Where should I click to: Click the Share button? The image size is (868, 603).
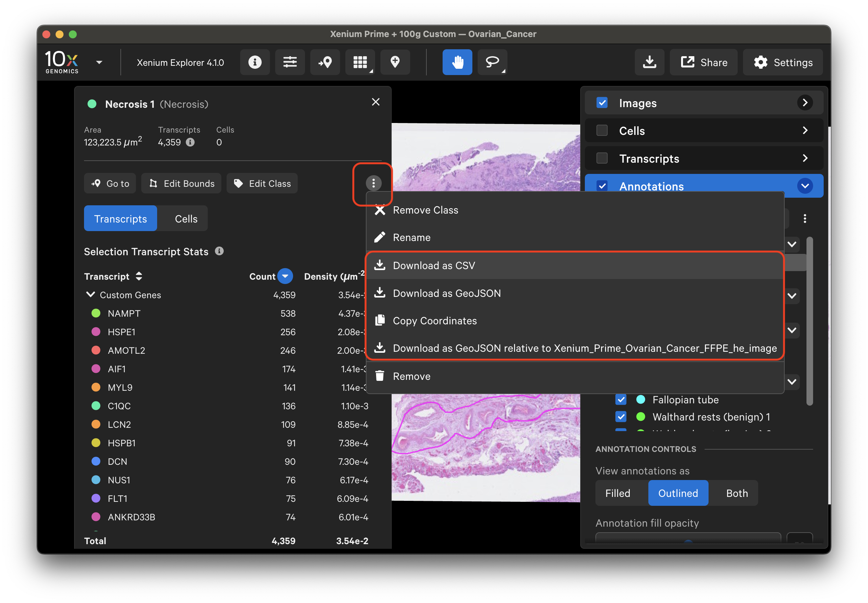(x=704, y=62)
